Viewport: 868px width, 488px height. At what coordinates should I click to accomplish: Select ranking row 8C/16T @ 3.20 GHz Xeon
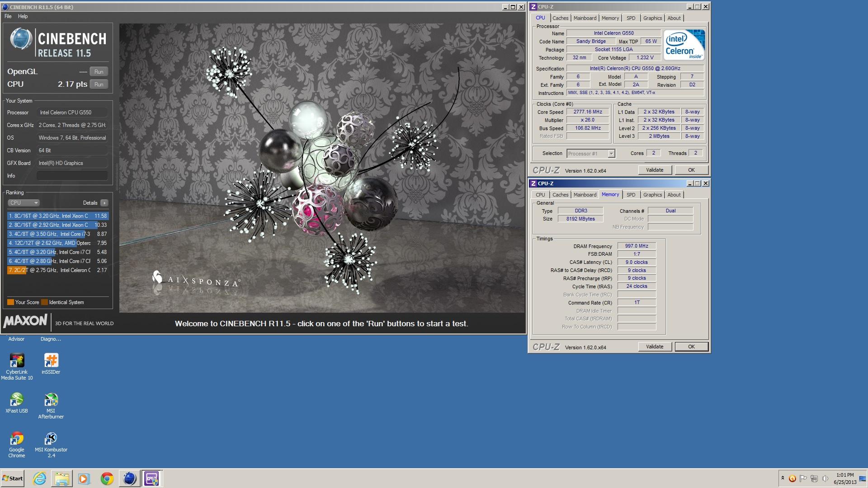(57, 216)
